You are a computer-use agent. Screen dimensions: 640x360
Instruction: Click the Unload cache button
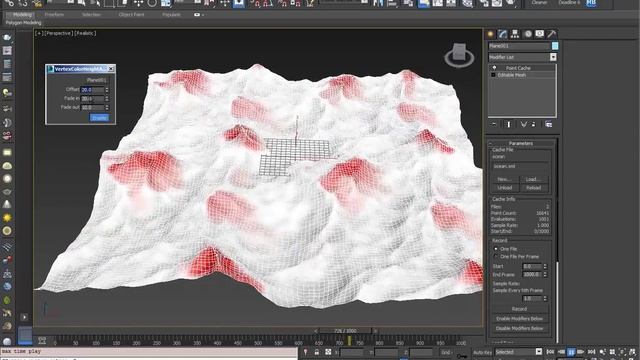coord(504,188)
